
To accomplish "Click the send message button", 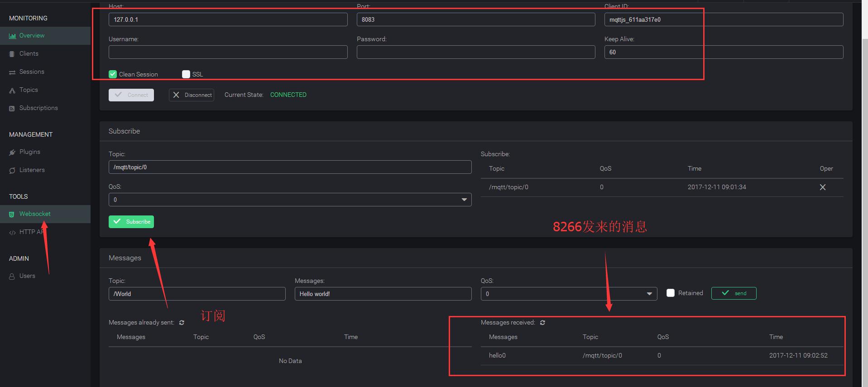I will tap(734, 293).
